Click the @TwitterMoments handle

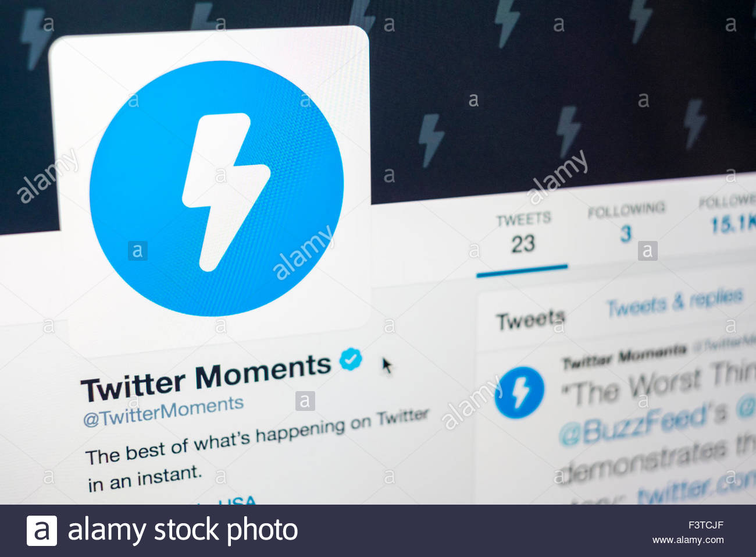pos(163,411)
